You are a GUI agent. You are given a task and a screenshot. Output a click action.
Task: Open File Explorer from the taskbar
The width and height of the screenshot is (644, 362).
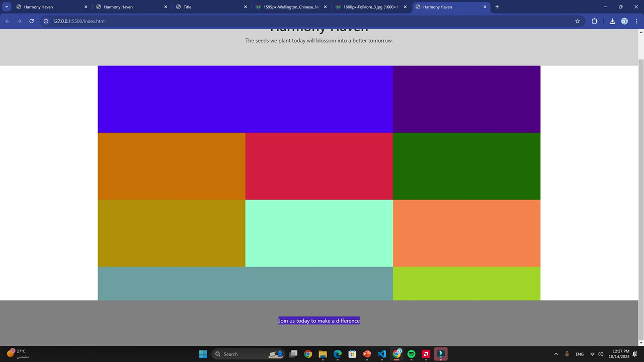(x=323, y=354)
